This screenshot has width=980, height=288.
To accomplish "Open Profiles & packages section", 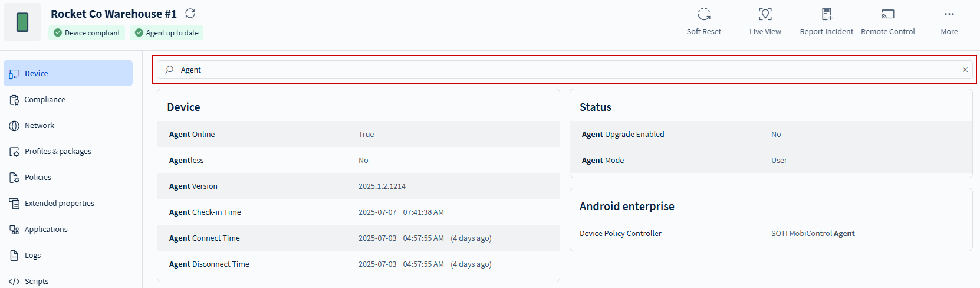I will tap(58, 152).
